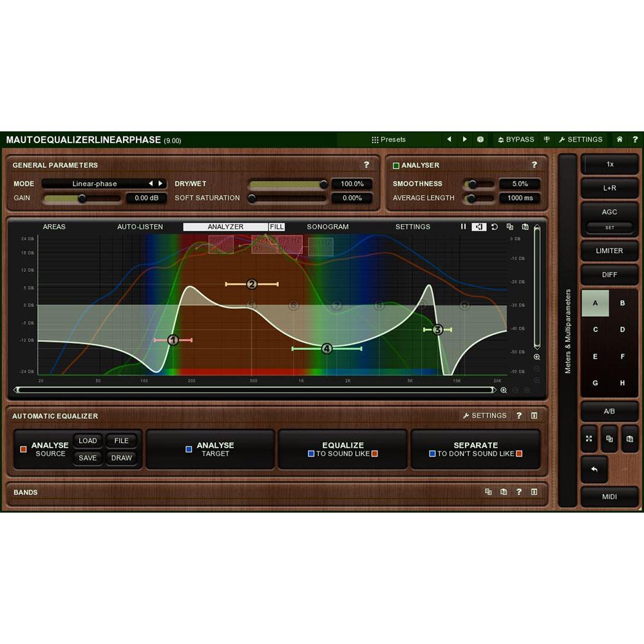
Task: Toggle the ANALYSE TARGET checkbox
Action: pos(188,450)
